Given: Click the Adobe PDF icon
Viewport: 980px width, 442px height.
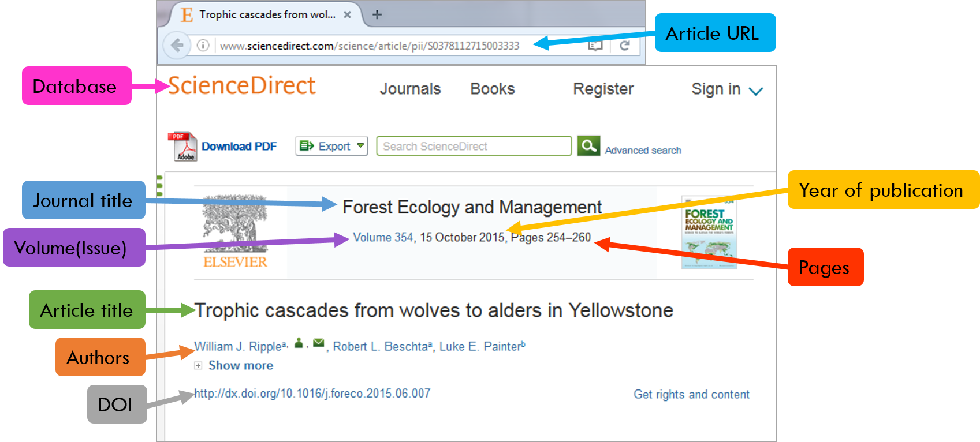Looking at the screenshot, I should click(182, 147).
